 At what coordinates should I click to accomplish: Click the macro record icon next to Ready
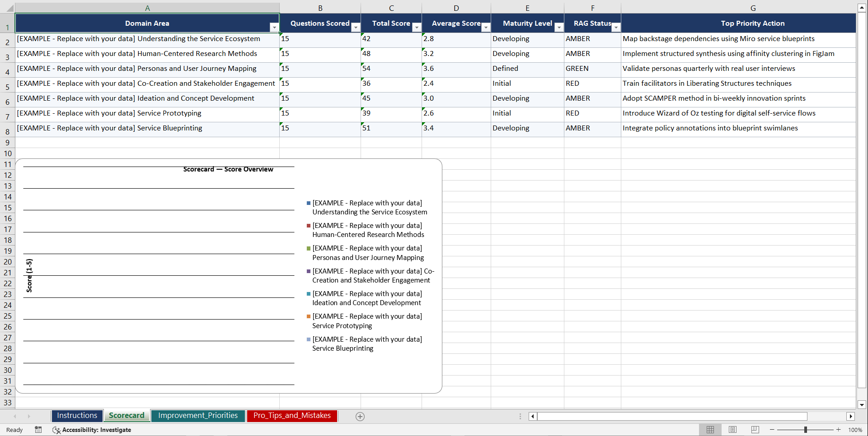pyautogui.click(x=38, y=430)
